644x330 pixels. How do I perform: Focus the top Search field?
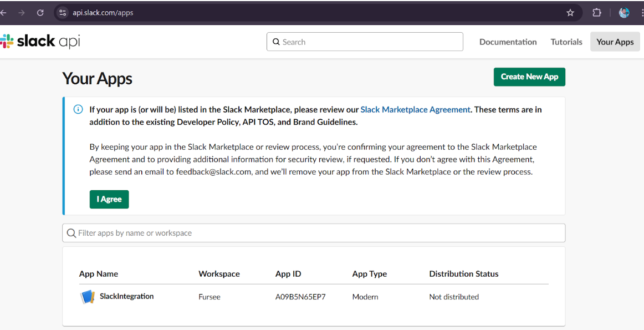tap(365, 42)
